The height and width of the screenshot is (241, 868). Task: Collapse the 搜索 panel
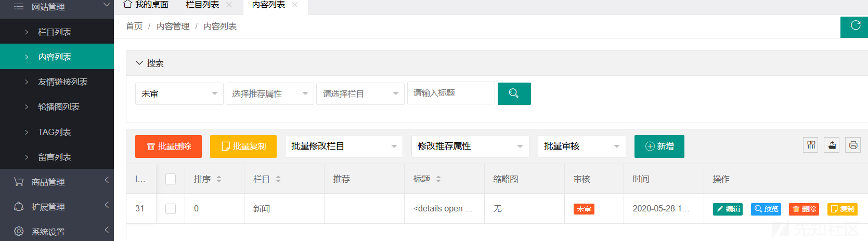click(x=139, y=63)
